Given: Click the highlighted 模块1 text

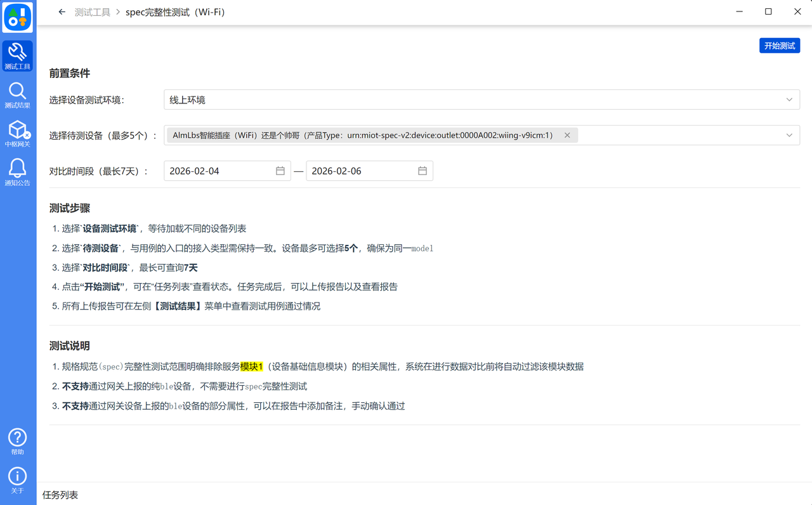Looking at the screenshot, I should click(251, 367).
